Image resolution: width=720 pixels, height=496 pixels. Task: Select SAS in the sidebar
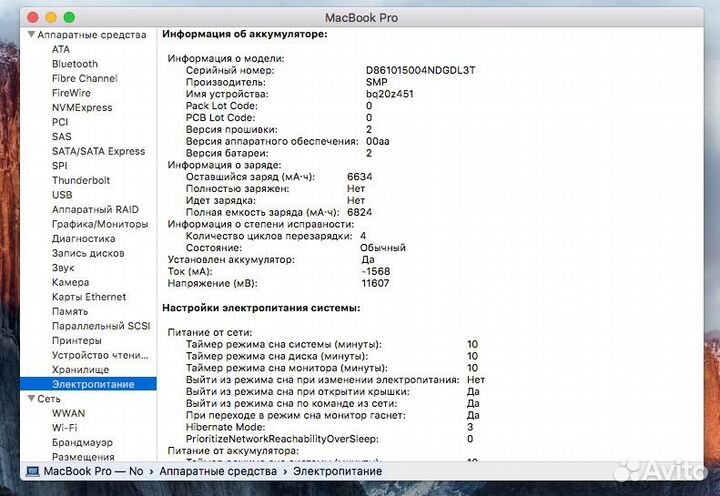[x=62, y=136]
